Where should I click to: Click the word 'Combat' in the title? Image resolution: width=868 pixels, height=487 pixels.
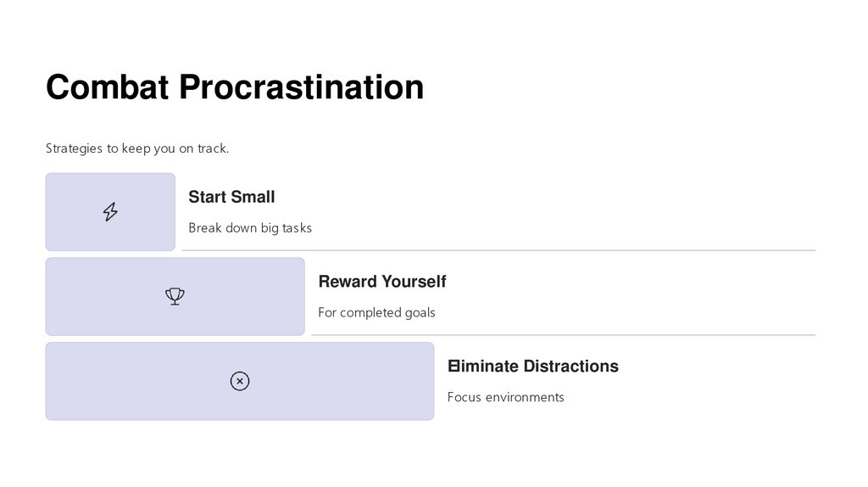[x=107, y=87]
